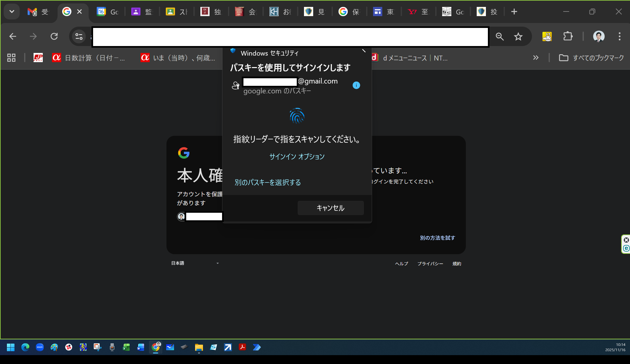630x364 pixels.
Task: Expand the tab search dropdown arrow
Action: click(x=12, y=12)
